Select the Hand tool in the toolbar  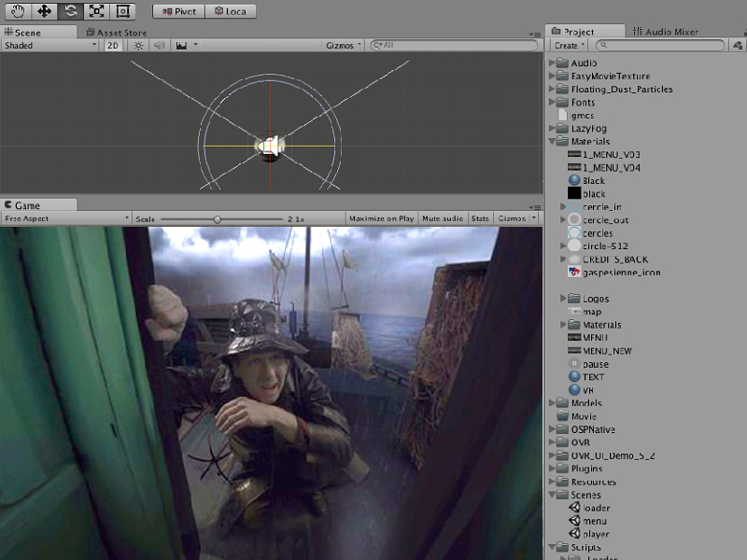click(x=19, y=11)
